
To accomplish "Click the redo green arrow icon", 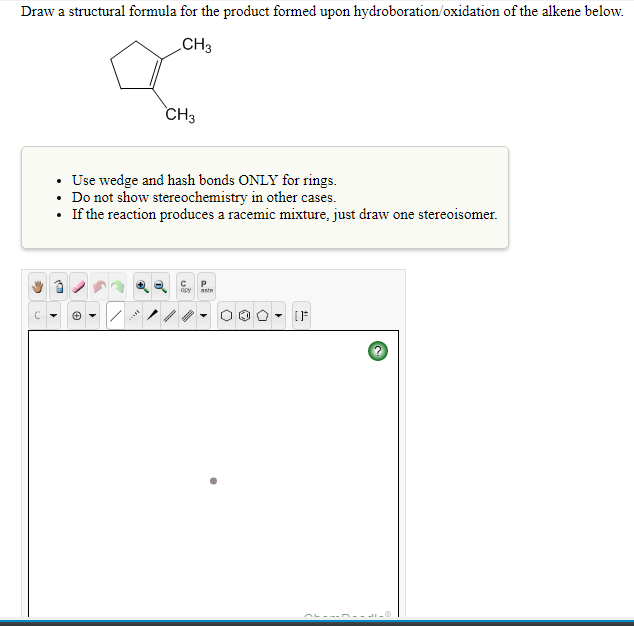I will [x=118, y=287].
